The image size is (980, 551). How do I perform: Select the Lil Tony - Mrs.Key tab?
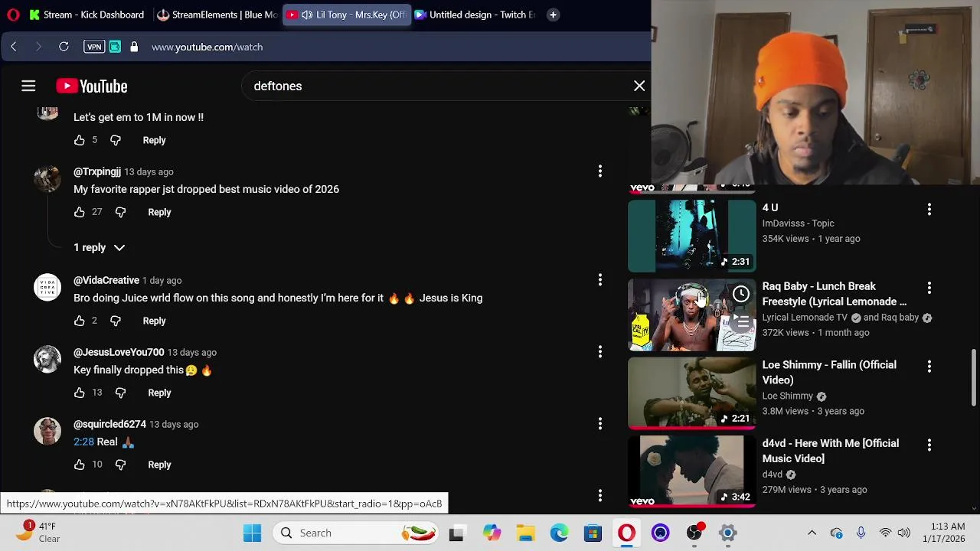point(347,15)
